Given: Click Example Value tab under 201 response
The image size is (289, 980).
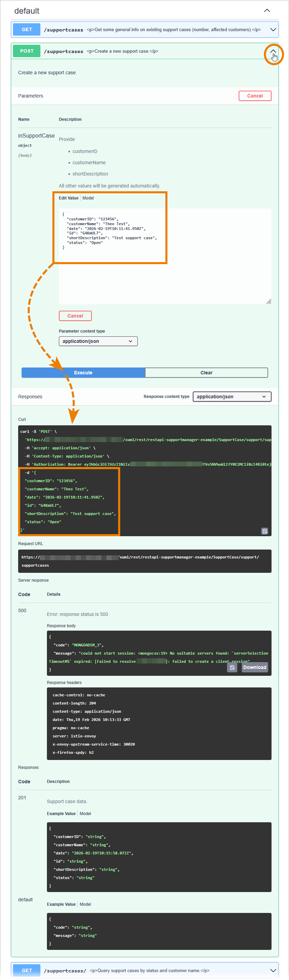Looking at the screenshot, I should (x=61, y=813).
